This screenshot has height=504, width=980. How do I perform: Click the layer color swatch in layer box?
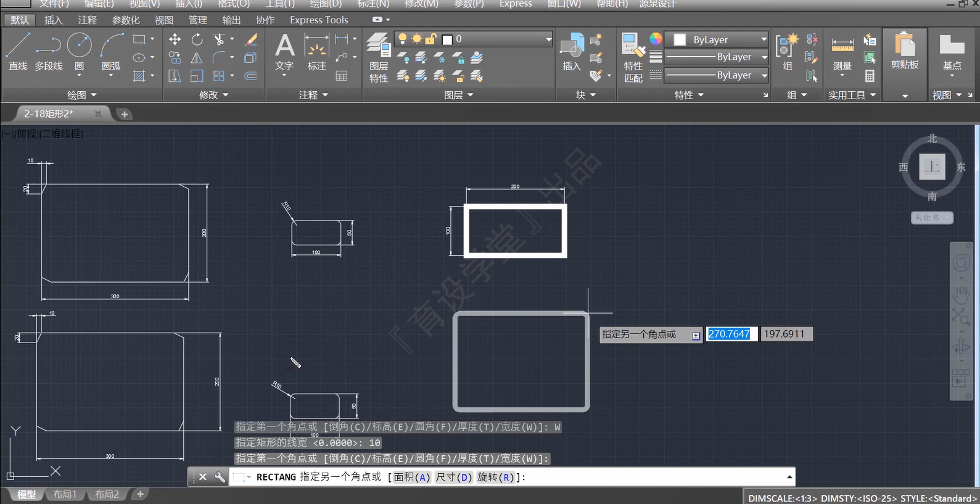tap(448, 39)
